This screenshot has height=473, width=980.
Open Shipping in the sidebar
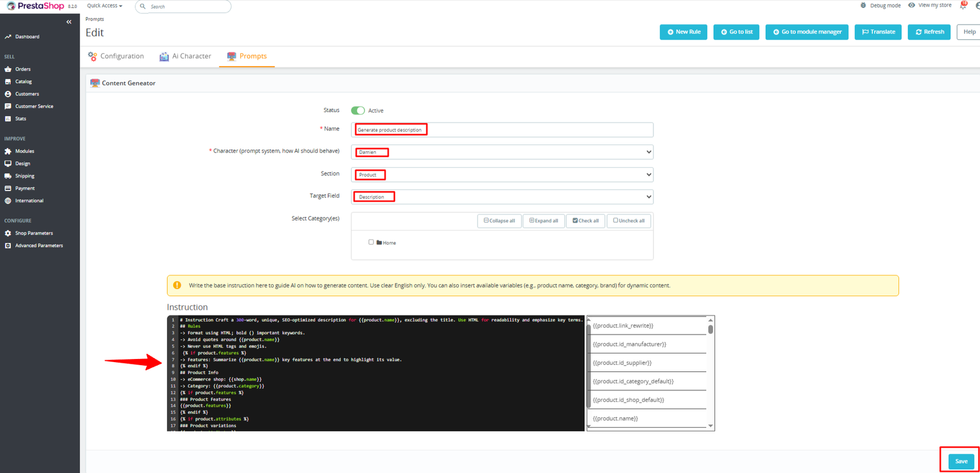(24, 176)
